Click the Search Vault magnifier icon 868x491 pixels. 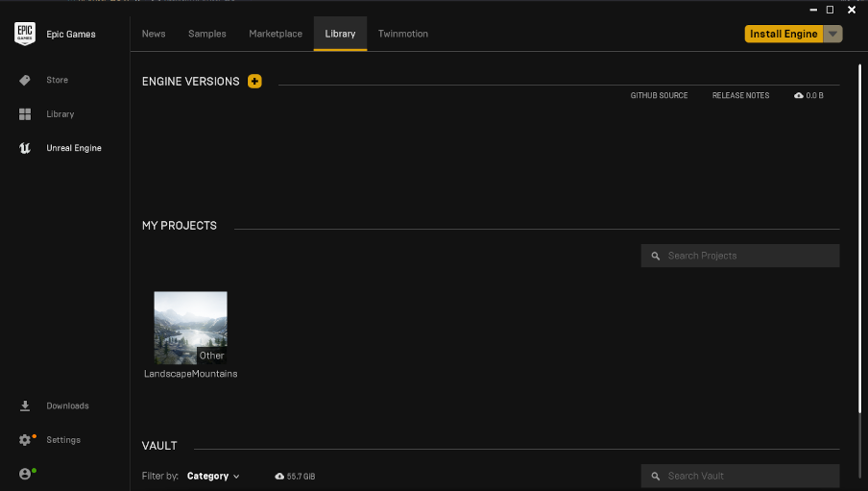(x=656, y=476)
